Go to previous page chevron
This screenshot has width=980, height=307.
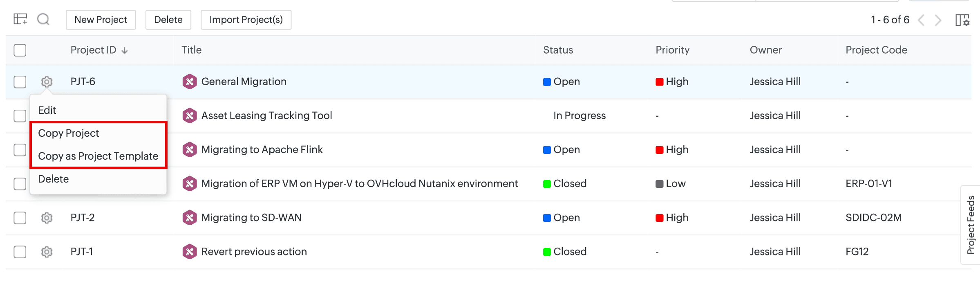coord(921,20)
